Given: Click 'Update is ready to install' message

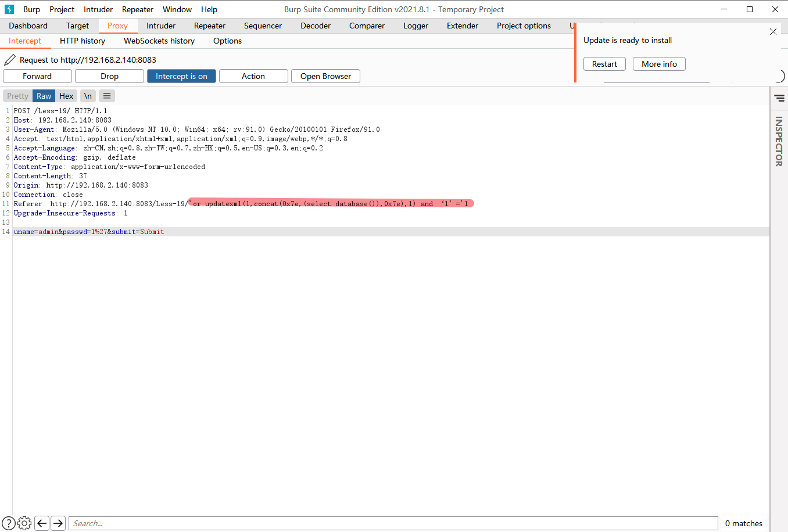Looking at the screenshot, I should [x=628, y=40].
